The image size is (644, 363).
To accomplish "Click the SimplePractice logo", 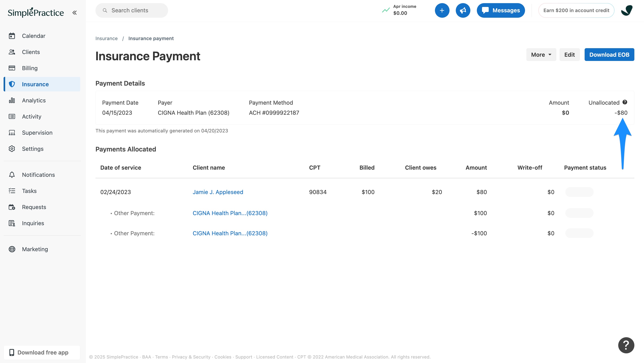I will 36,13.
